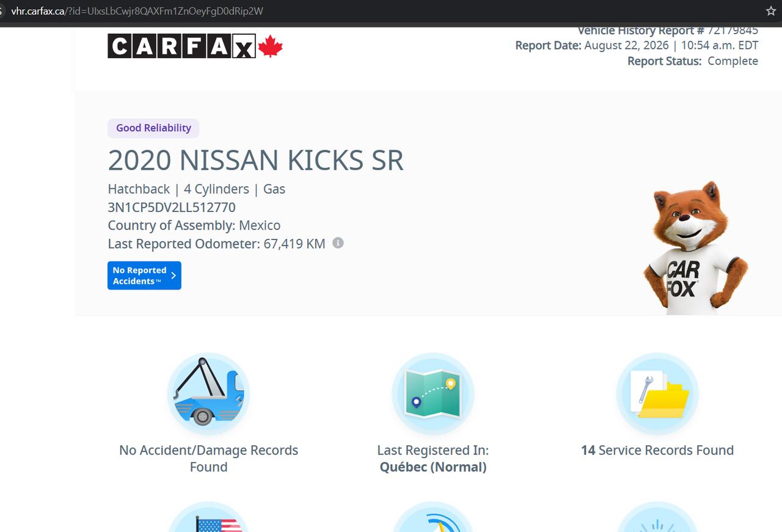Click Hatchback | 4 Cylinders | Gas text
Image resolution: width=782 pixels, height=532 pixels.
click(197, 189)
